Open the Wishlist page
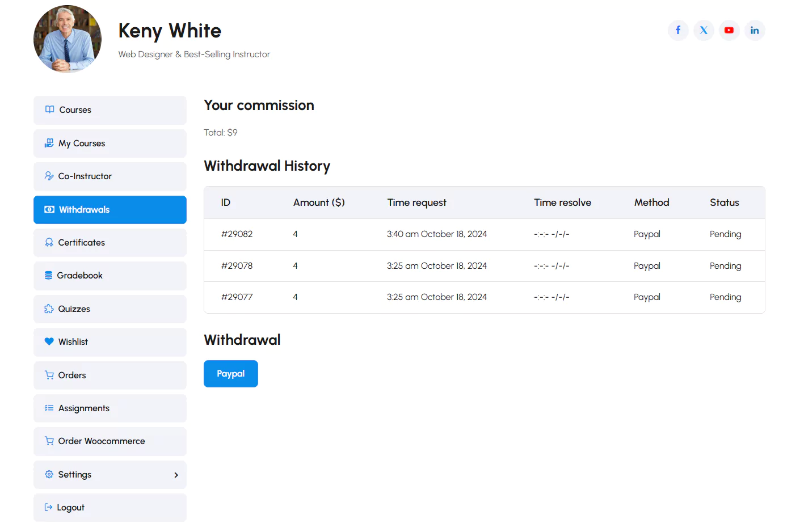Image resolution: width=800 pixels, height=532 pixels. (x=110, y=342)
